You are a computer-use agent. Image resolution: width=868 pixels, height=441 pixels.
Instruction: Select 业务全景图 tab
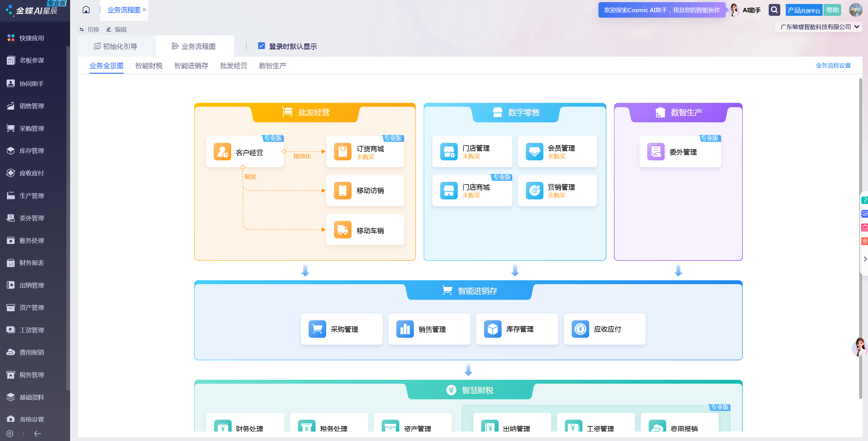click(x=106, y=65)
